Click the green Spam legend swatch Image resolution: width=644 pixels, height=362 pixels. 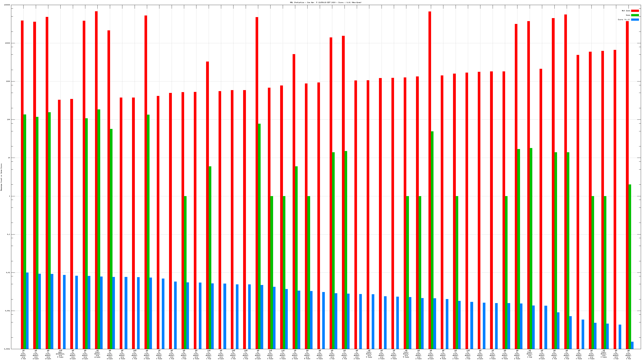[635, 15]
